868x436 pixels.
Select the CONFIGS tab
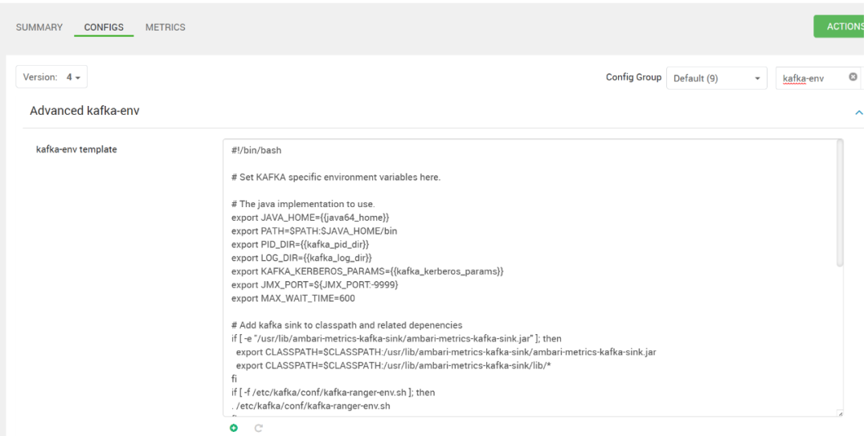tap(104, 27)
